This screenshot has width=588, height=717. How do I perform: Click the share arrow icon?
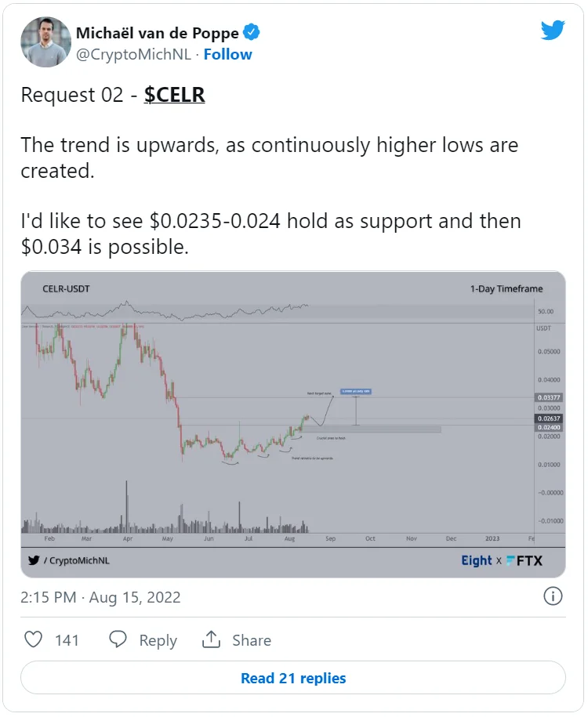(x=211, y=639)
